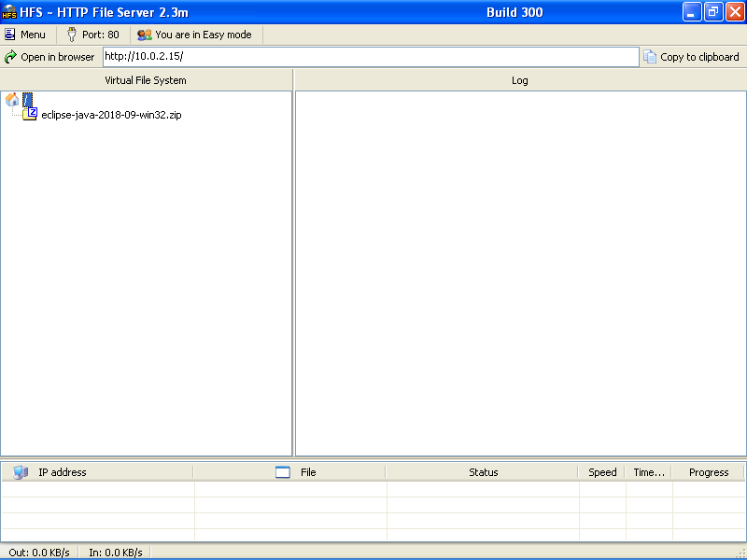Toggle the Easy mode button
747x560 pixels.
(197, 35)
